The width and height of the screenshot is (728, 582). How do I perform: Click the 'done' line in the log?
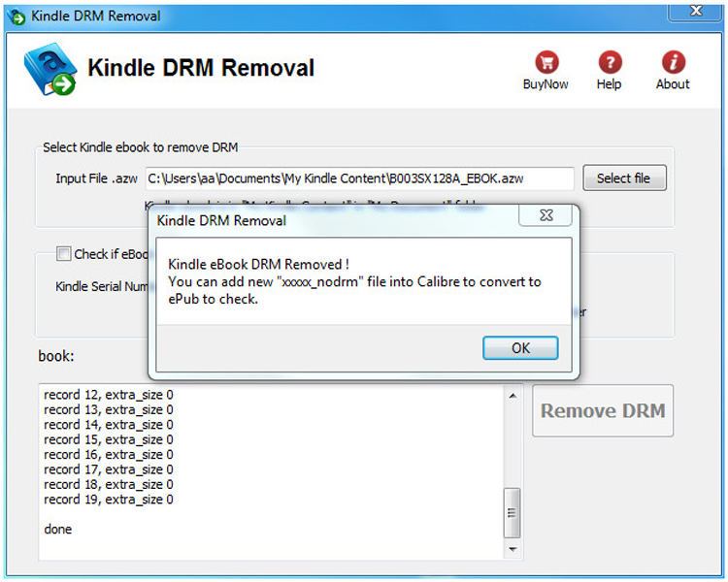[x=58, y=530]
